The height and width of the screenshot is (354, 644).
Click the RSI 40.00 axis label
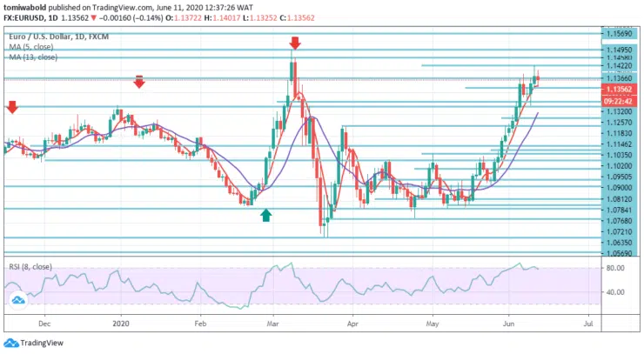coord(615,292)
